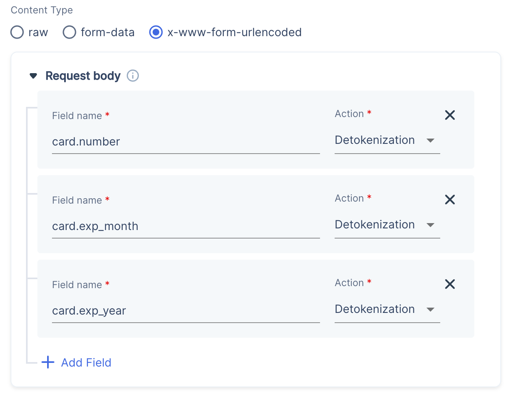Screen dimensions: 532x395
Task: Select the raw content type
Action: pos(17,32)
